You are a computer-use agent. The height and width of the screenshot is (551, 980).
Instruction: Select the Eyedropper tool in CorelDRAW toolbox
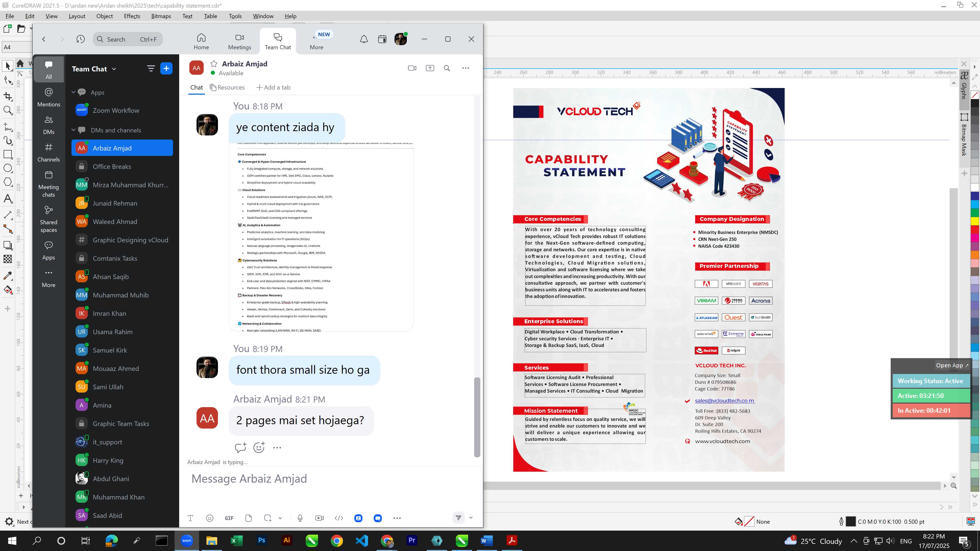[8, 275]
